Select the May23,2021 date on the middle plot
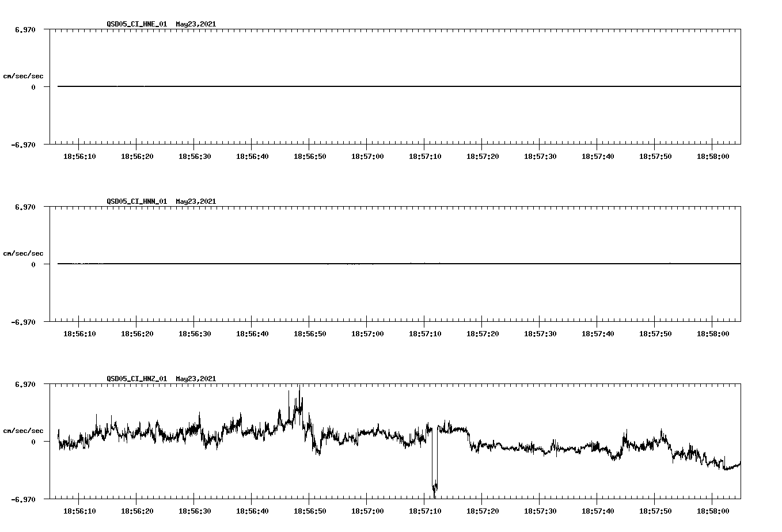Screen dimensions: 782x532 coord(195,202)
